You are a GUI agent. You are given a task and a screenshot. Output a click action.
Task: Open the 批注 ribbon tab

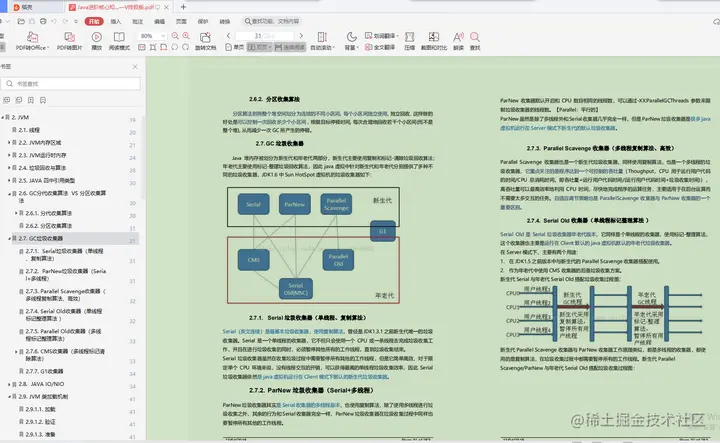[x=138, y=22]
